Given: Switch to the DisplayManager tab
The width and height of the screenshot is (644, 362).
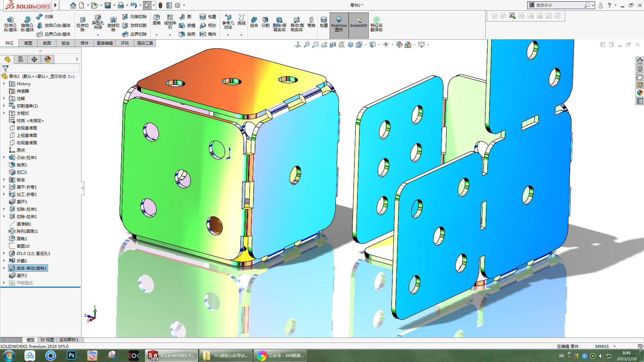Looking at the screenshot, I should pyautogui.click(x=48, y=59).
